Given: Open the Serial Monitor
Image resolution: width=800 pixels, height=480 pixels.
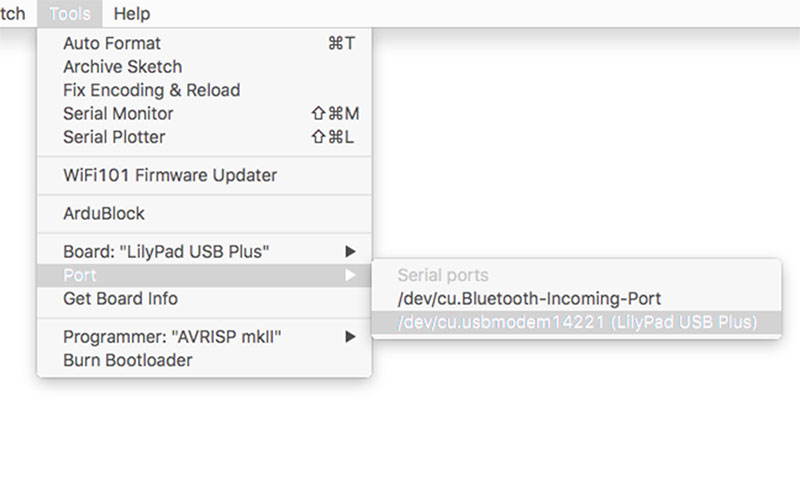Looking at the screenshot, I should [x=118, y=114].
